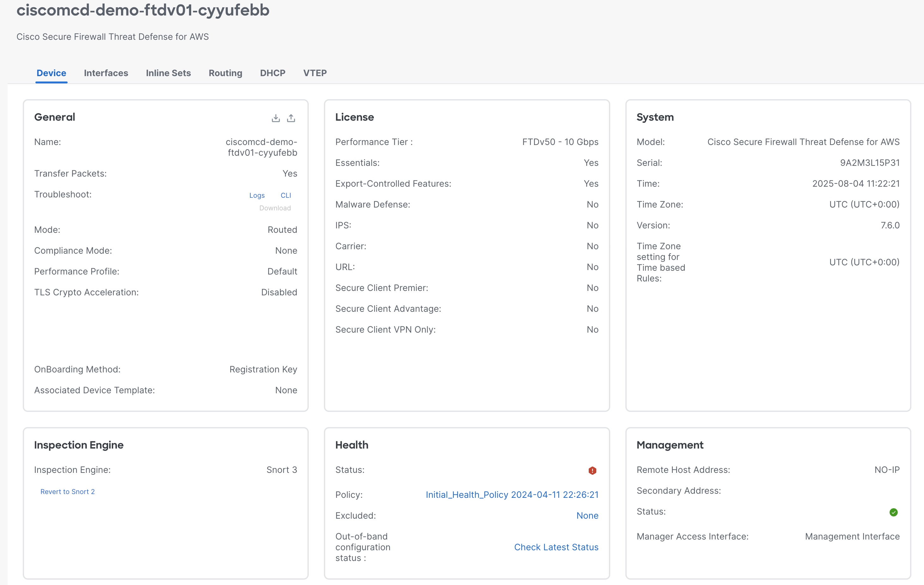Click the download configuration icon in General panel
The height and width of the screenshot is (585, 924).
point(276,118)
